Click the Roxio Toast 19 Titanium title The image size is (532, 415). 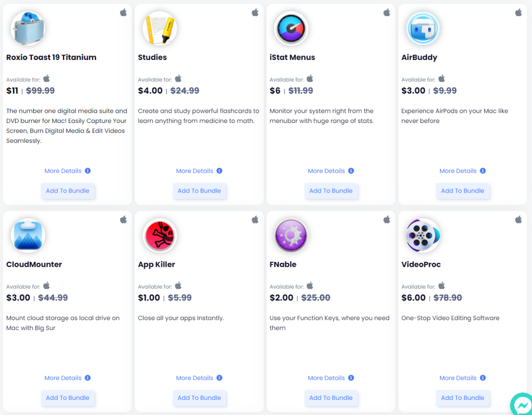click(51, 57)
